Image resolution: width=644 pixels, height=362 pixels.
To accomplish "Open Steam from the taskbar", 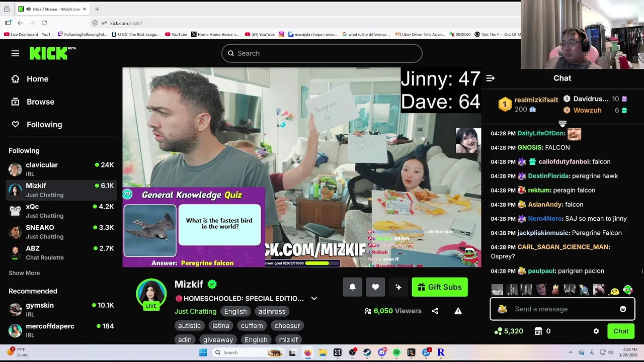I will coord(367,352).
